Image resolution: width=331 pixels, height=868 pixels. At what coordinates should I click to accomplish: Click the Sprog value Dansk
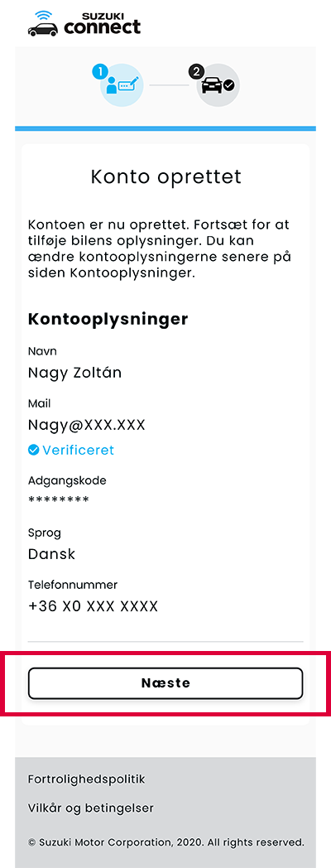tap(51, 554)
